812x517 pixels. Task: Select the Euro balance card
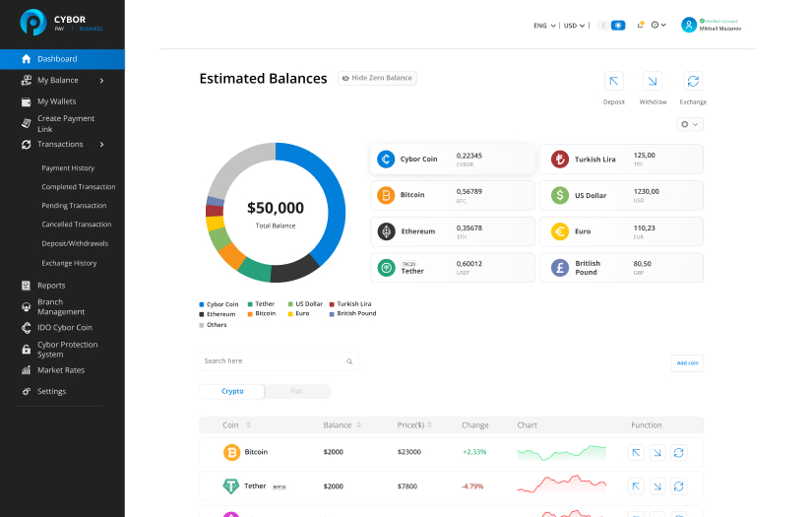click(621, 231)
